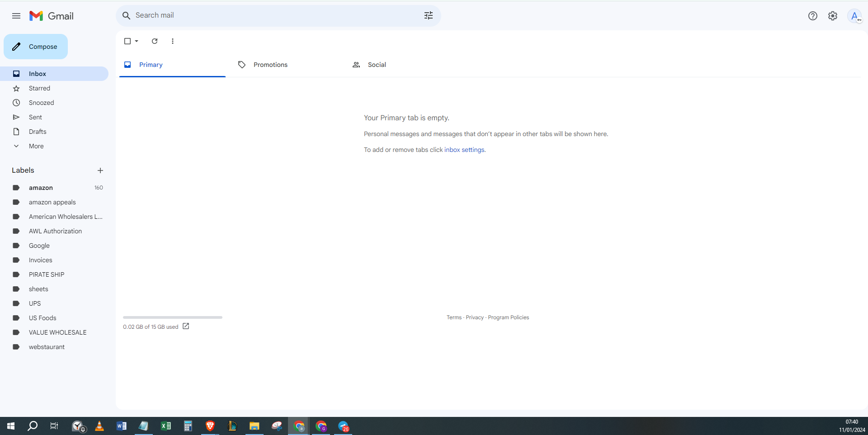Show search options filter icon

click(429, 16)
